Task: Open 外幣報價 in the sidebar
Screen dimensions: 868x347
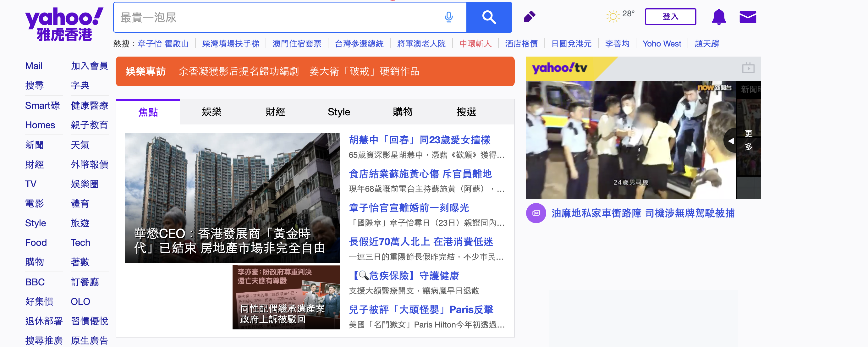Action: coord(89,164)
